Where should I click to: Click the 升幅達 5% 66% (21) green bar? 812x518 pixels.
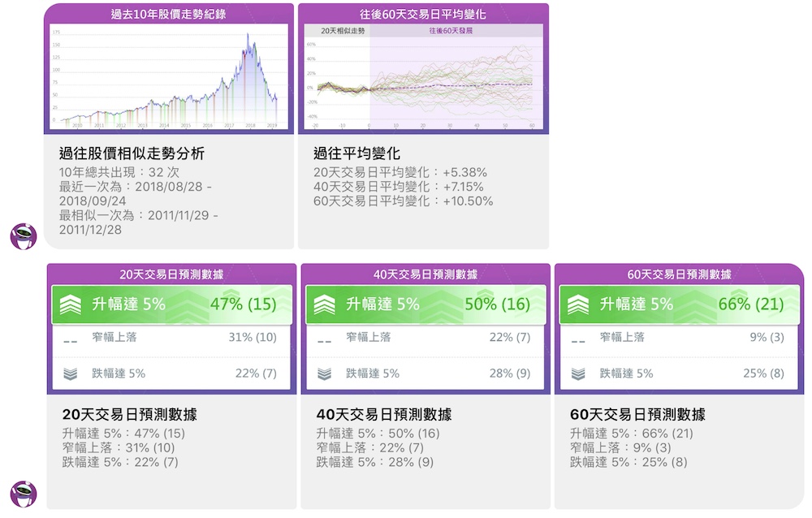(x=680, y=304)
